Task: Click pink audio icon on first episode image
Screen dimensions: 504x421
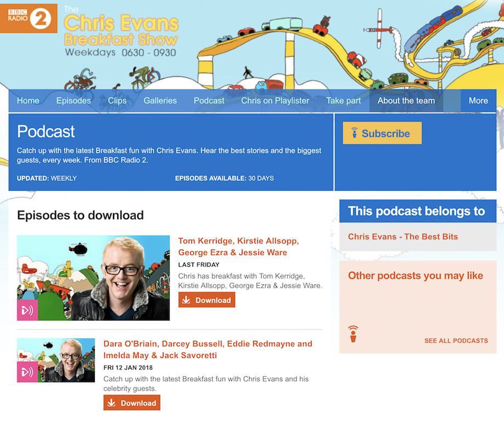Action: (27, 310)
